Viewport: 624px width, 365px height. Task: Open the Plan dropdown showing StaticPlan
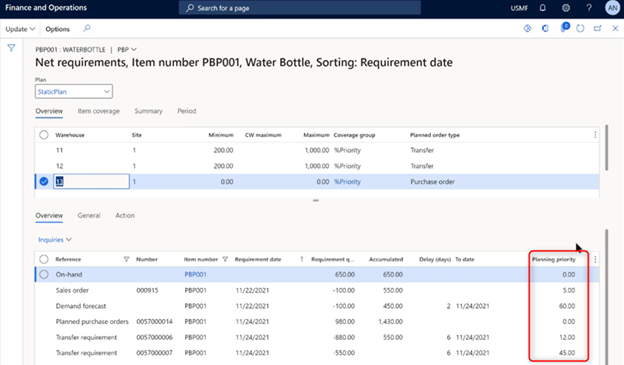pyautogui.click(x=74, y=92)
